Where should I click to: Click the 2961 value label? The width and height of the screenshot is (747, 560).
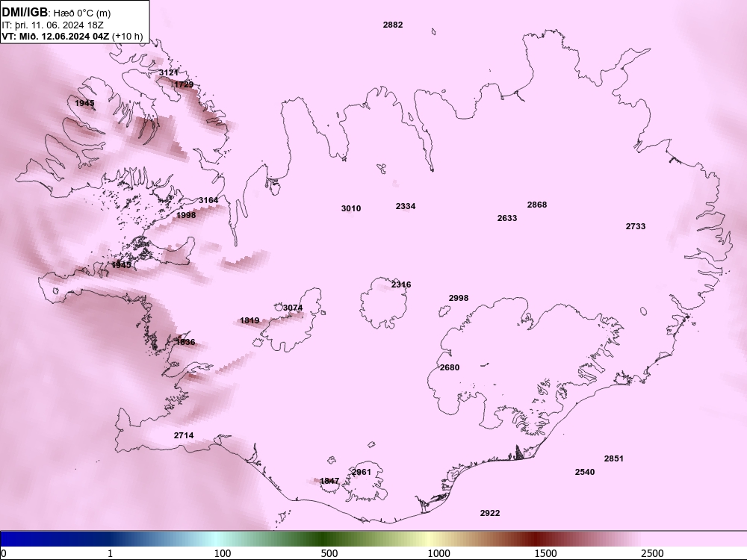click(361, 472)
